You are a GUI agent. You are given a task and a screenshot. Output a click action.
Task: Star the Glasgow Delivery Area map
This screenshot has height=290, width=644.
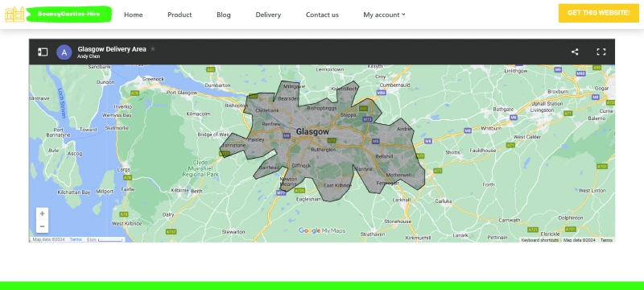click(153, 49)
